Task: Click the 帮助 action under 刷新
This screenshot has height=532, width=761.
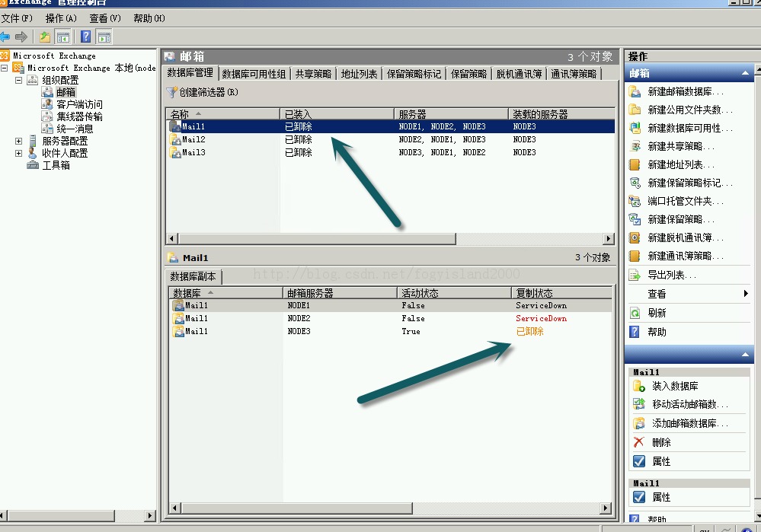Action: tap(657, 332)
